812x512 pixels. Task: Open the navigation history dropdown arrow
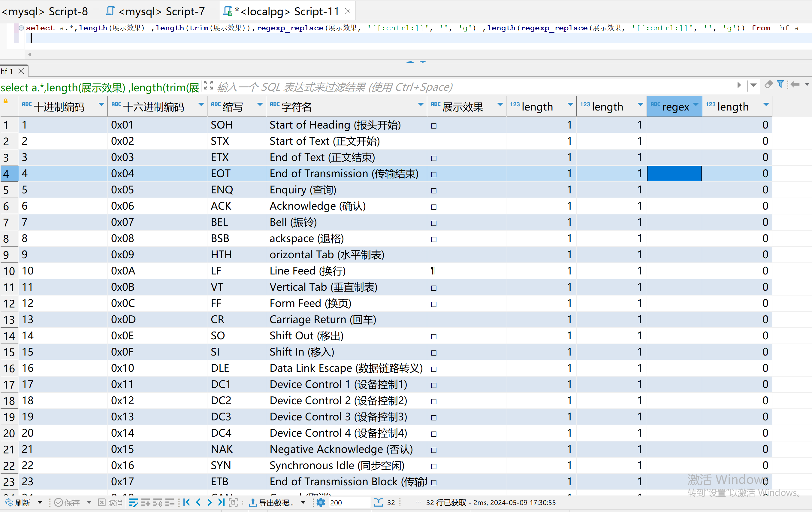point(807,85)
